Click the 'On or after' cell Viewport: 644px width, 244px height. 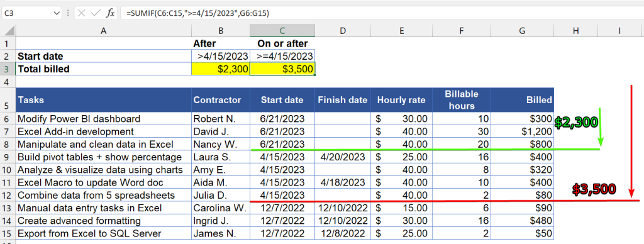point(282,43)
